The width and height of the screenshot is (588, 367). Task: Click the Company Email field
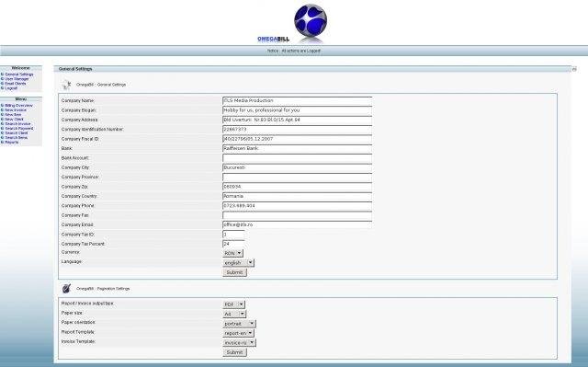tap(297, 224)
